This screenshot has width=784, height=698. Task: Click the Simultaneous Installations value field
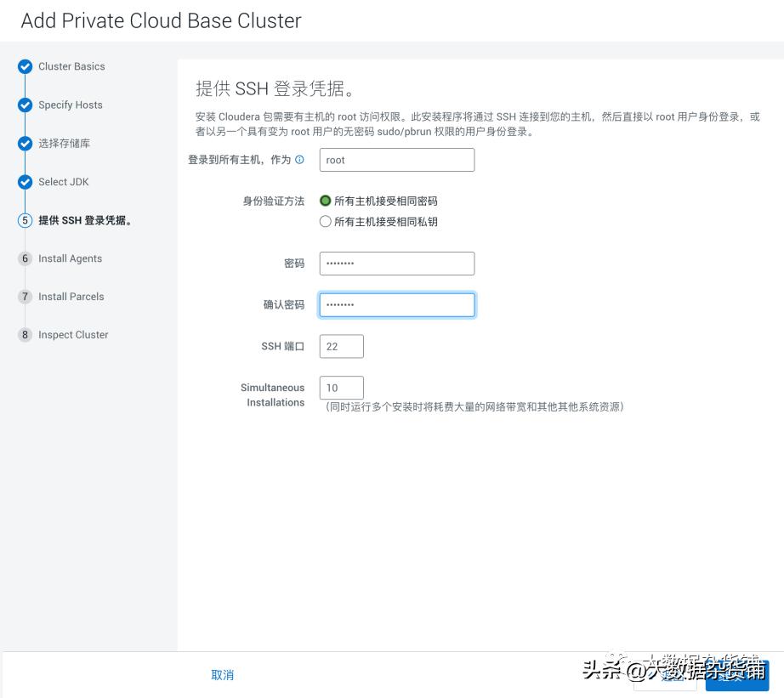tap(340, 388)
